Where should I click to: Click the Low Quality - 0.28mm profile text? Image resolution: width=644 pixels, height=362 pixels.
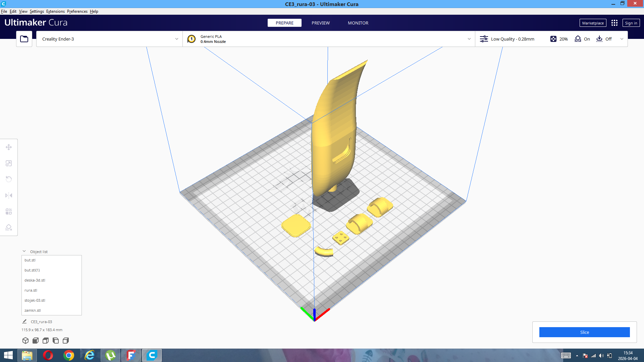(x=513, y=39)
